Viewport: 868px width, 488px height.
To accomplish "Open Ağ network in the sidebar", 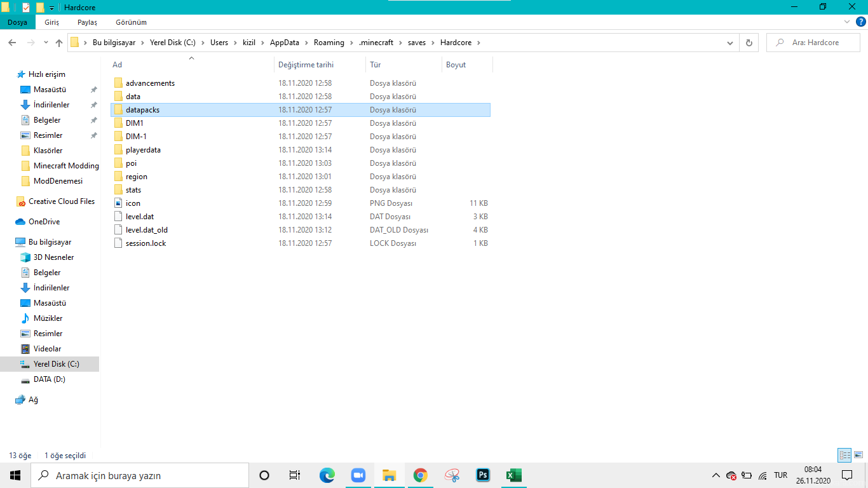I will pos(33,400).
